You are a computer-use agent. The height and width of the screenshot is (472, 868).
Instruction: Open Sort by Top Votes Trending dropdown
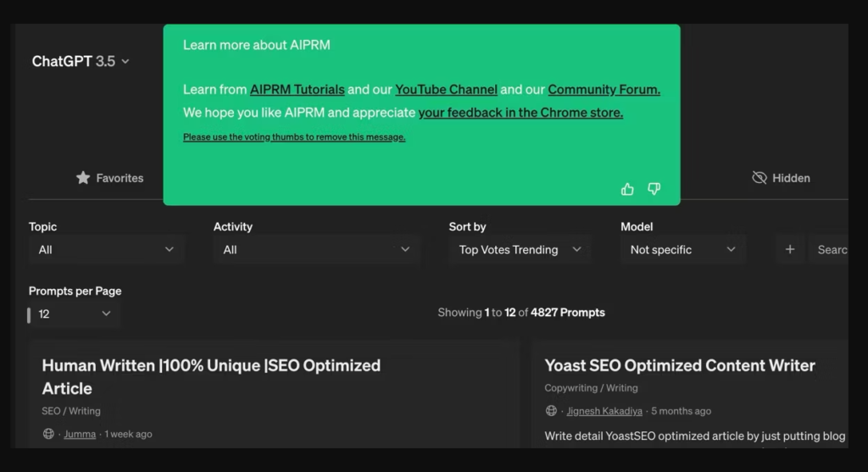[x=520, y=249]
